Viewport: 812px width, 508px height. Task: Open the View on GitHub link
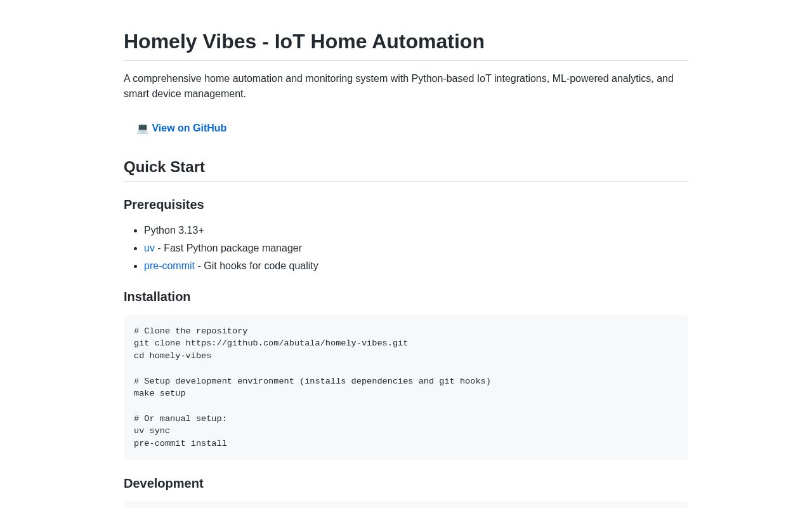tap(189, 128)
